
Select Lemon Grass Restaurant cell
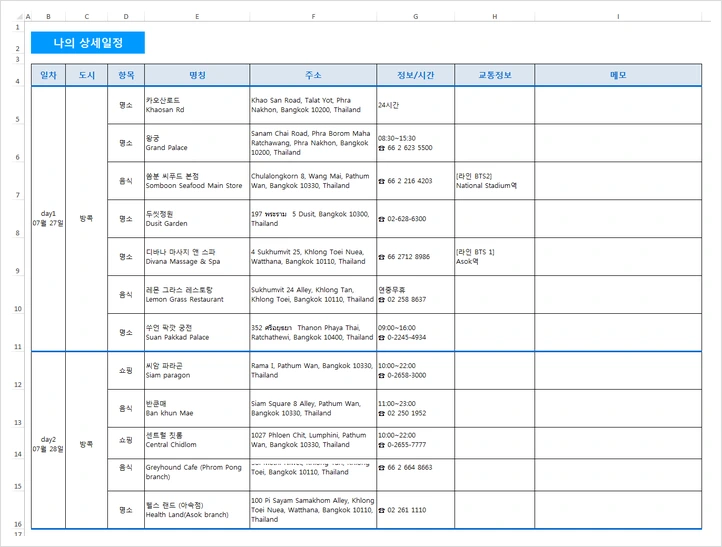pos(197,294)
